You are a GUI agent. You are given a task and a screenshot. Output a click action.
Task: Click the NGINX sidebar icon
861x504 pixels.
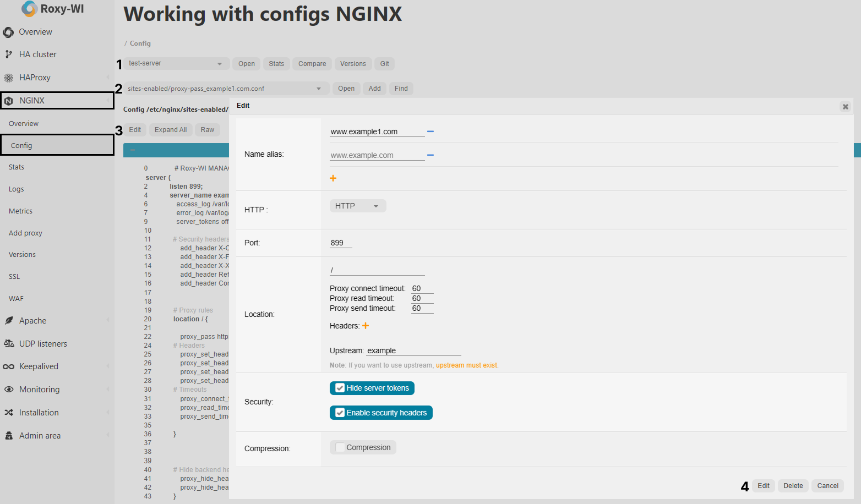click(x=8, y=101)
